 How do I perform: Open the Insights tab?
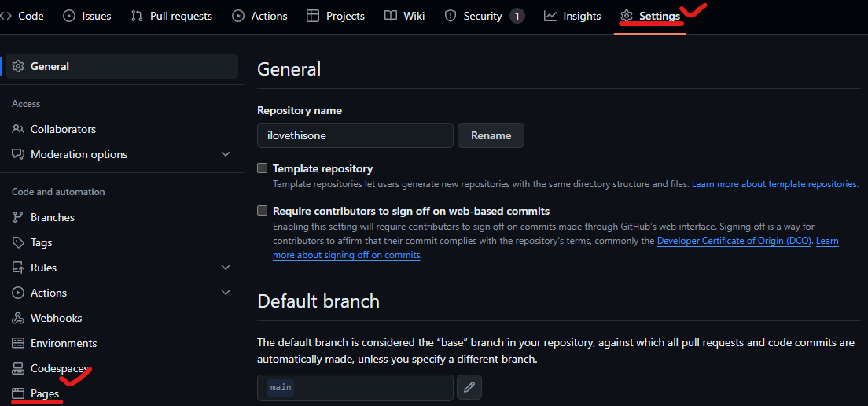pos(572,16)
